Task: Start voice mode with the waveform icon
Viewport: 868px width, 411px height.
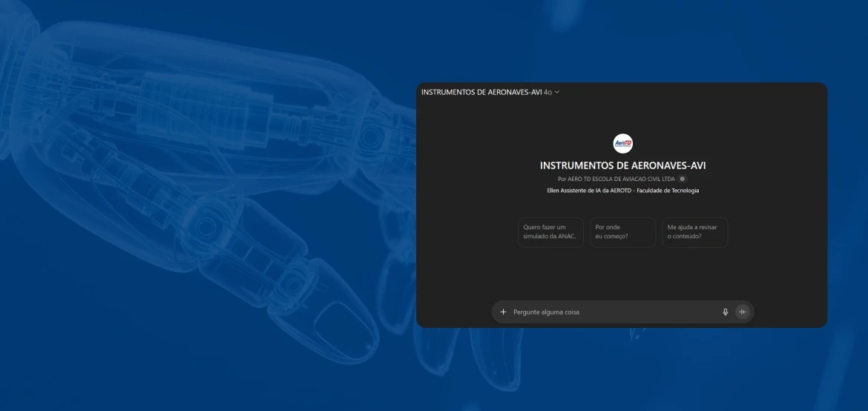Action: click(x=742, y=312)
